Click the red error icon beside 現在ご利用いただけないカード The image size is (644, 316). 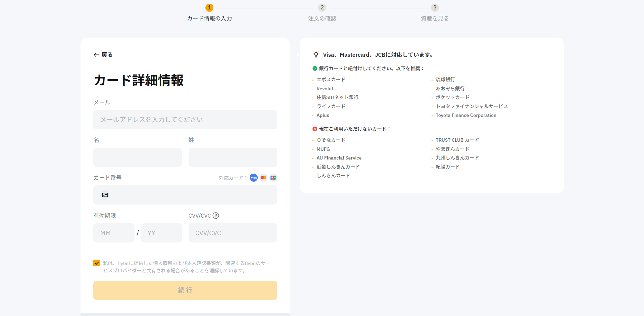tap(314, 128)
